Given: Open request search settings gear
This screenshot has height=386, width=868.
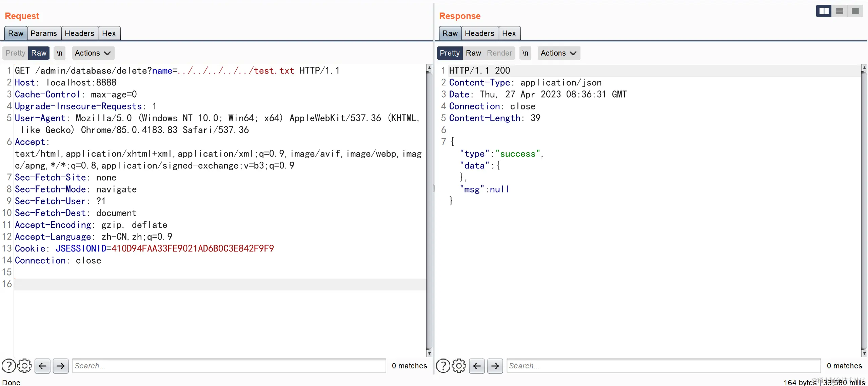Looking at the screenshot, I should (x=24, y=366).
